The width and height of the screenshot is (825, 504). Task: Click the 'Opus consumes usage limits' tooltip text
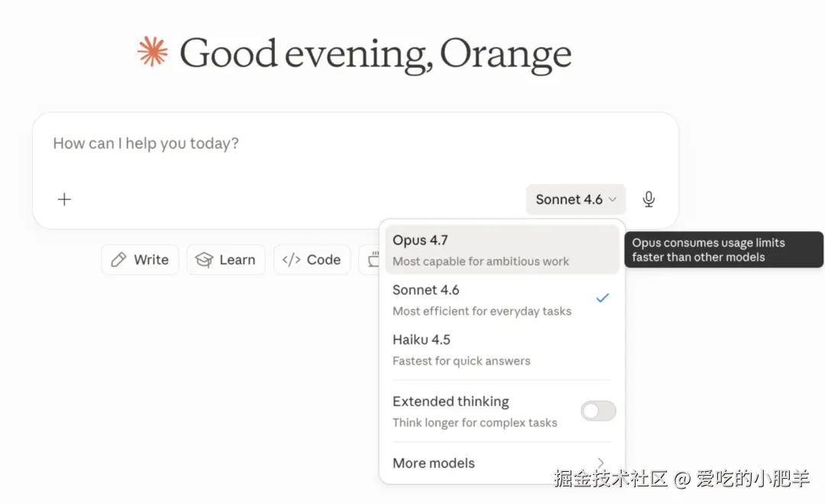[708, 250]
